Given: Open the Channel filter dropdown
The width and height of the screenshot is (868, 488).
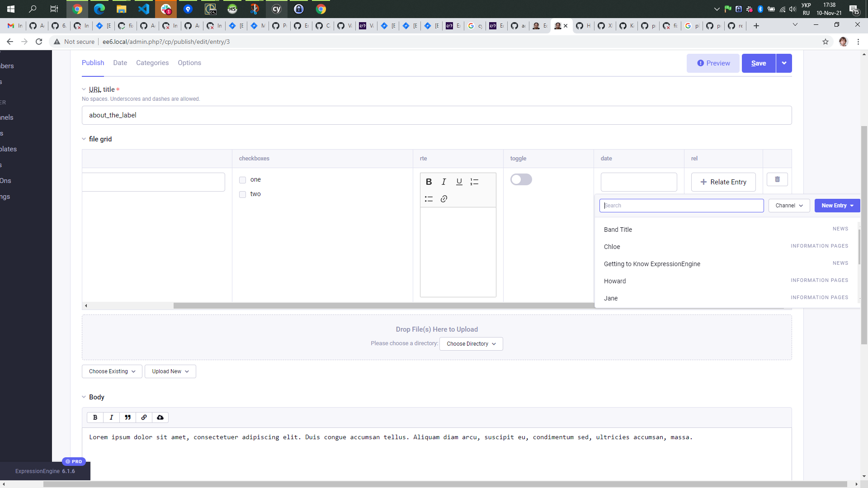Looking at the screenshot, I should coord(789,206).
